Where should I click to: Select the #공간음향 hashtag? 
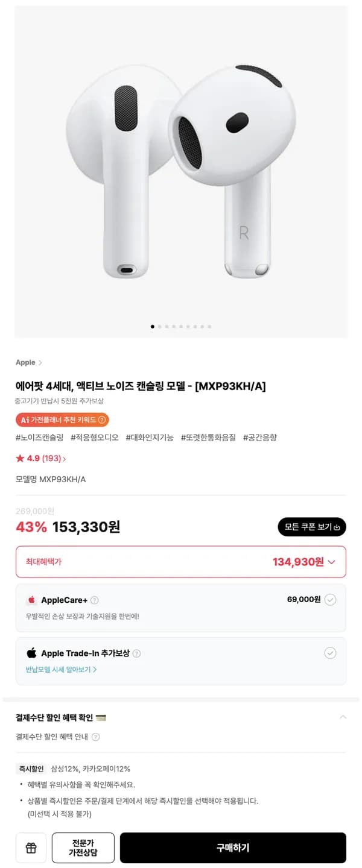pyautogui.click(x=260, y=438)
